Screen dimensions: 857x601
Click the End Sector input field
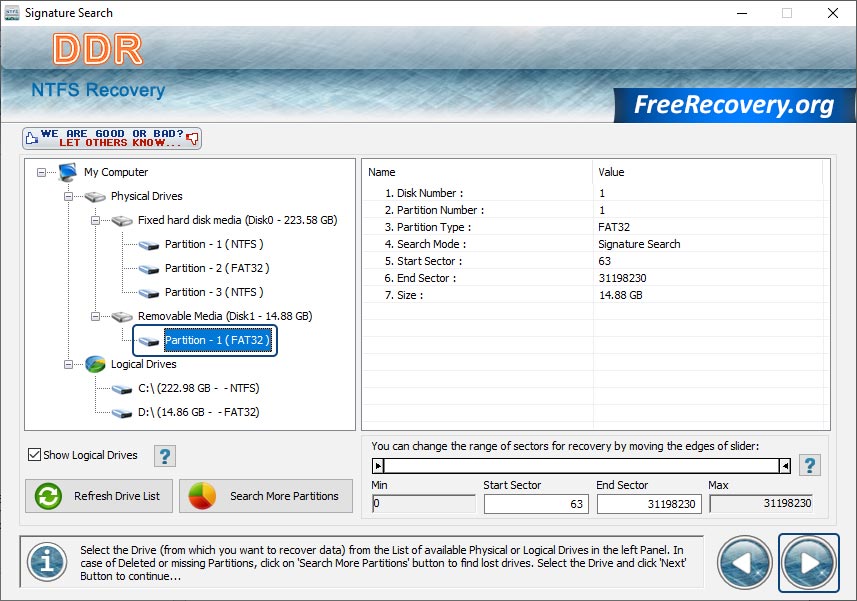(649, 504)
